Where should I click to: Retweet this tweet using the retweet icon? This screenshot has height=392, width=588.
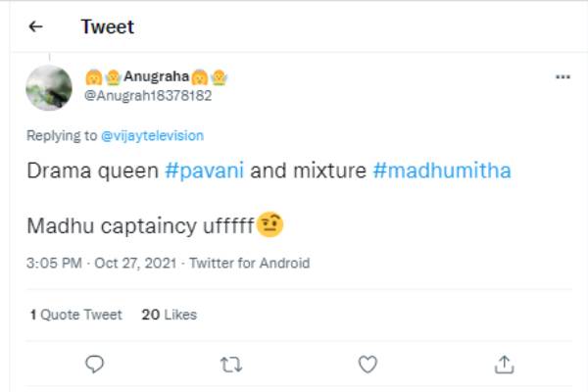(231, 365)
